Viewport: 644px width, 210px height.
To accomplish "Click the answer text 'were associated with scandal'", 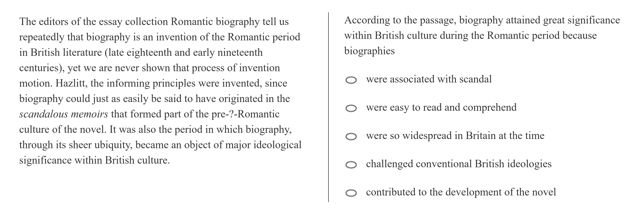I will (x=429, y=79).
